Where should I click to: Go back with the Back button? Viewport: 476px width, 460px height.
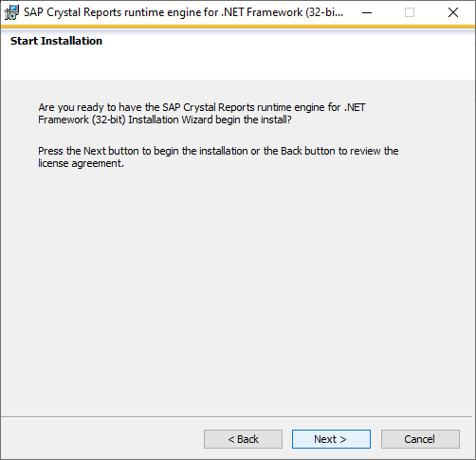pyautogui.click(x=243, y=439)
